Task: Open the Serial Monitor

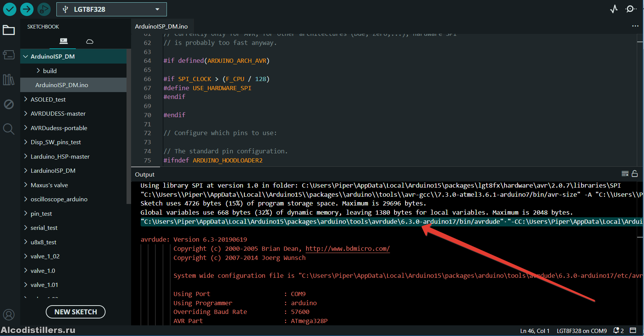Action: [631, 9]
